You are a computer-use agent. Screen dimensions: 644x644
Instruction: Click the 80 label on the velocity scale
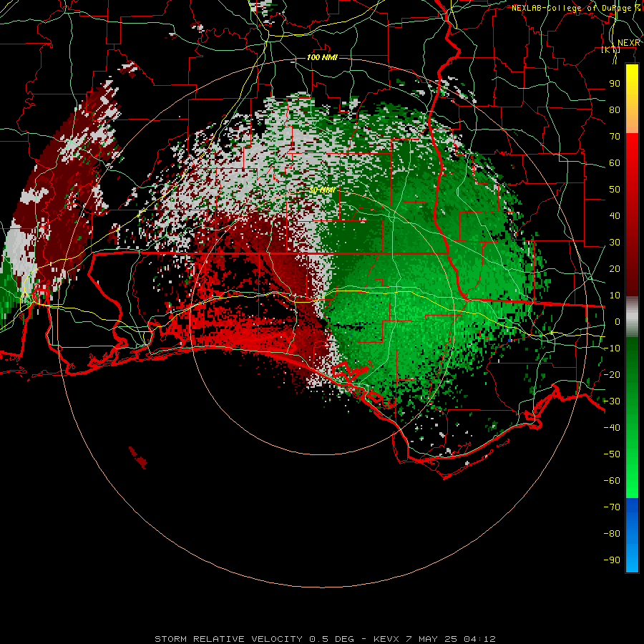point(615,109)
